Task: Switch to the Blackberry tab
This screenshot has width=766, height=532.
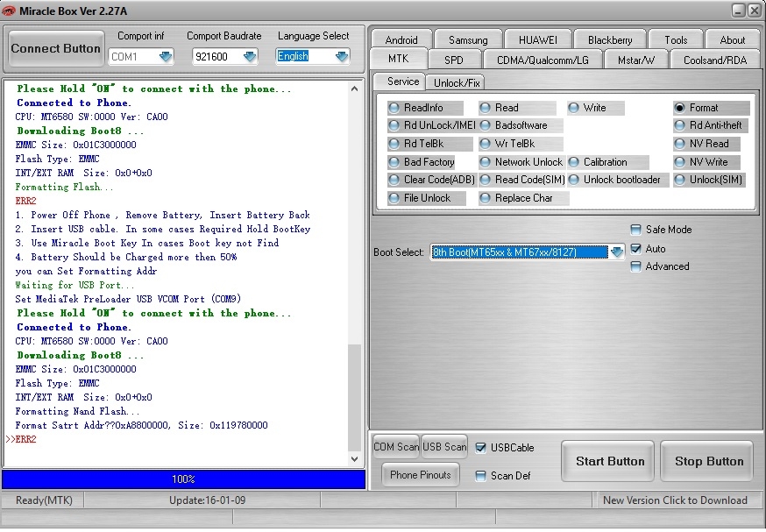Action: [x=610, y=39]
